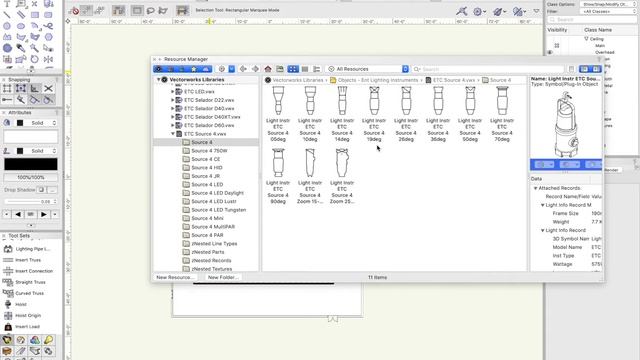This screenshot has width=640, height=360.
Task: Select the Rotate tool
Action: [x=35, y=59]
